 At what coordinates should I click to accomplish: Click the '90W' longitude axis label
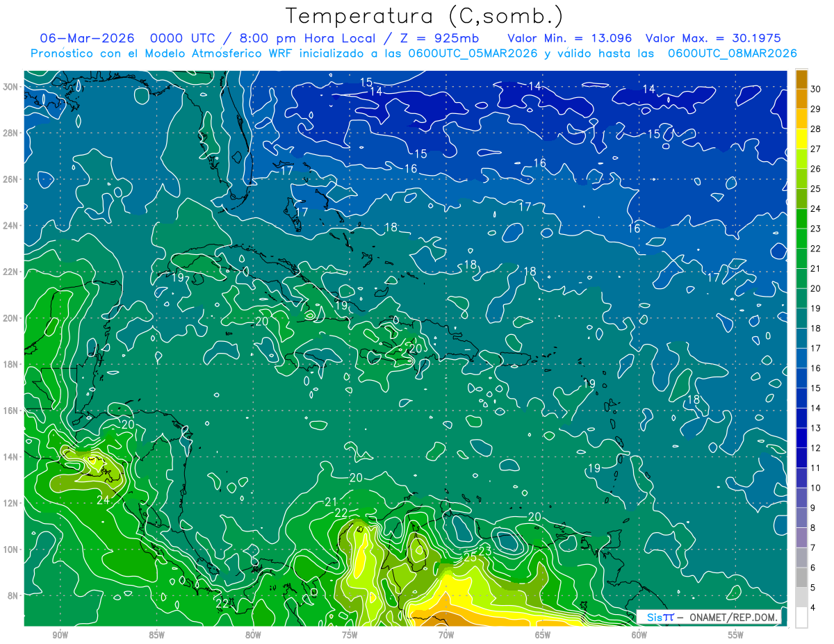[60, 636]
